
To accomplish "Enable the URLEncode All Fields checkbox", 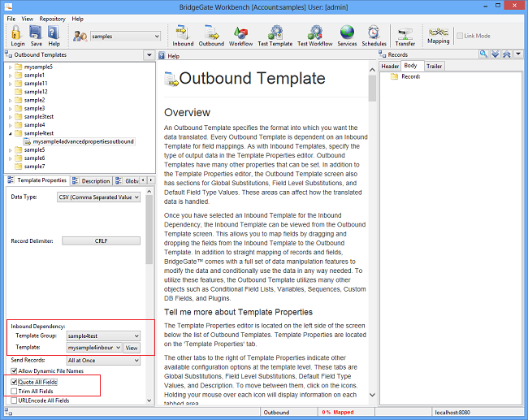I will click(14, 401).
